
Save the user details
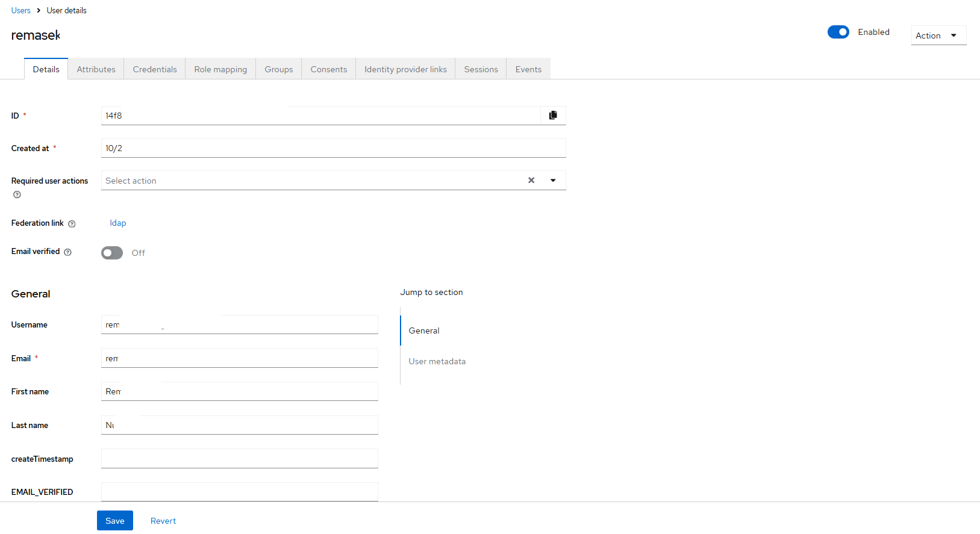click(115, 521)
